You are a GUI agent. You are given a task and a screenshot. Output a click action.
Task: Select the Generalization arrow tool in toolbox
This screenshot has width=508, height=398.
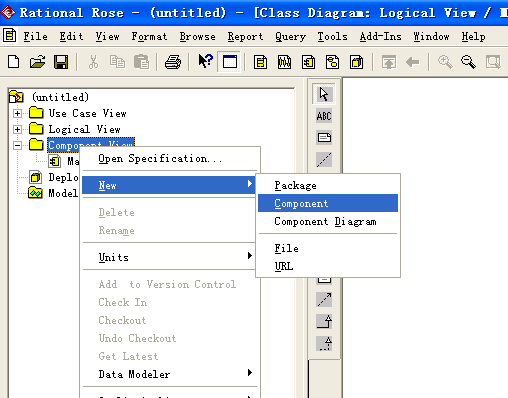(x=324, y=321)
